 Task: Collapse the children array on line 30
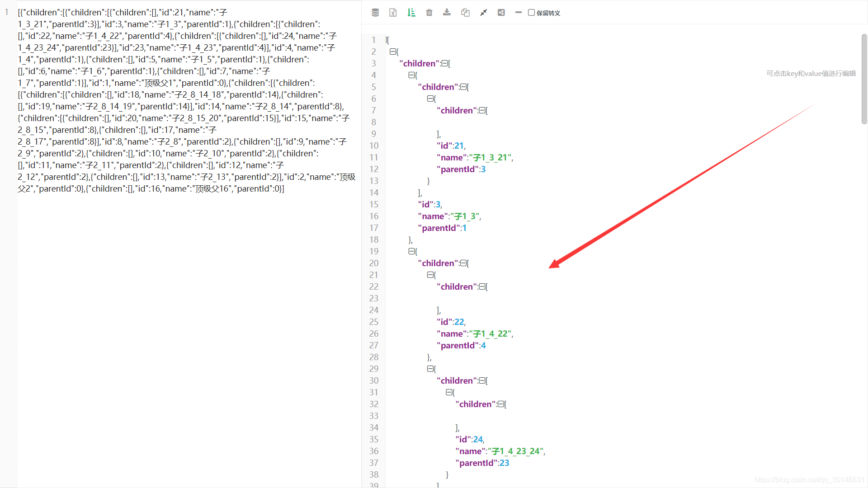pos(482,381)
